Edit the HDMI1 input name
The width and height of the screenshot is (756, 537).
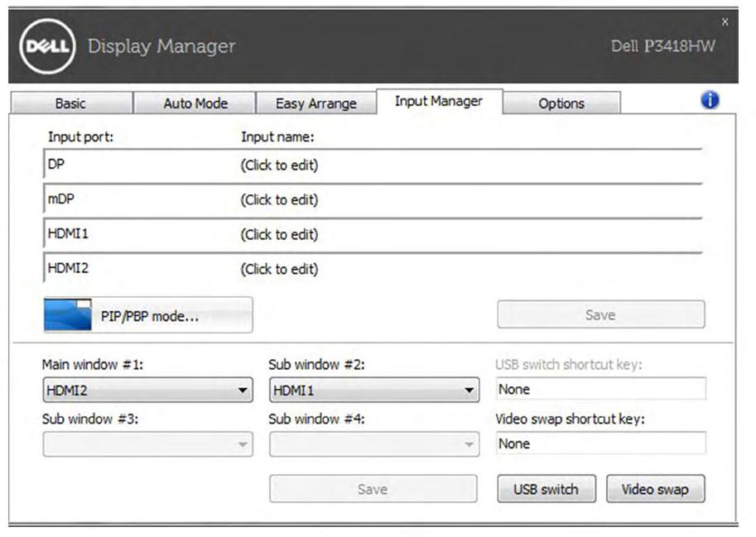click(x=279, y=234)
